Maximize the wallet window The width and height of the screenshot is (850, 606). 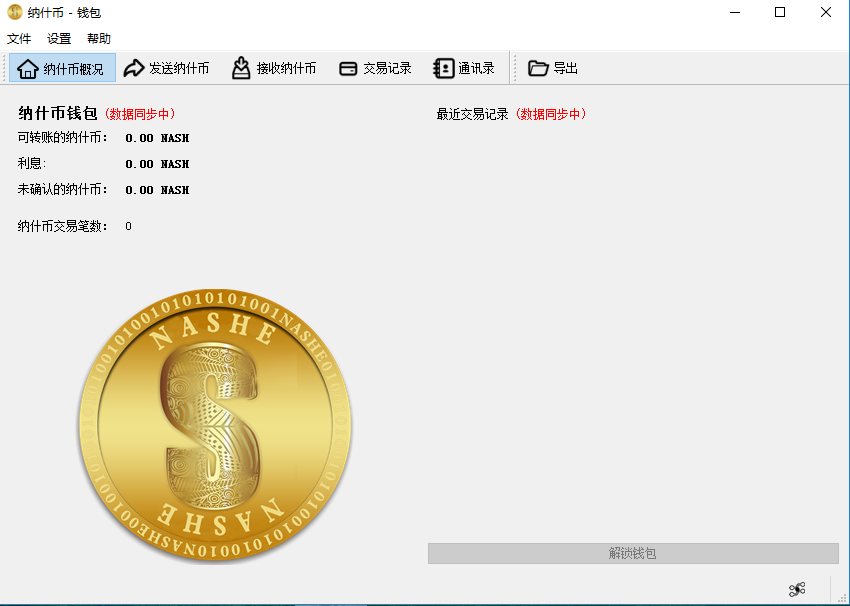tap(780, 12)
